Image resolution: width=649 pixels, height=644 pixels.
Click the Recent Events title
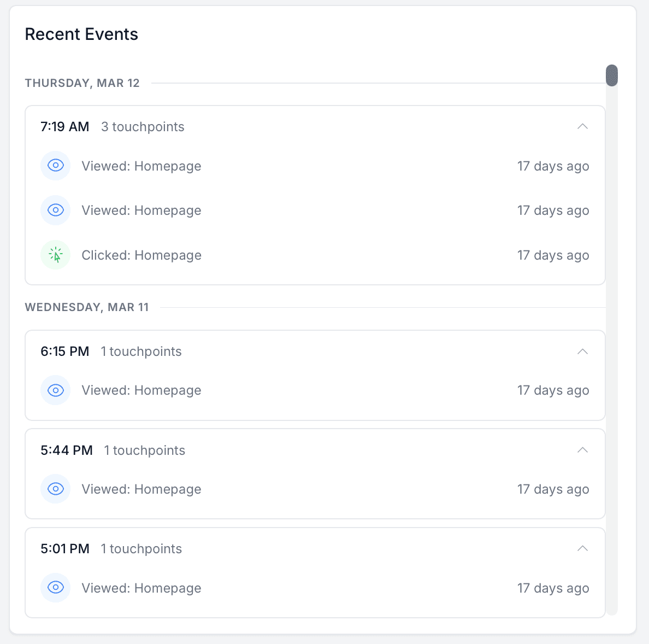point(81,34)
